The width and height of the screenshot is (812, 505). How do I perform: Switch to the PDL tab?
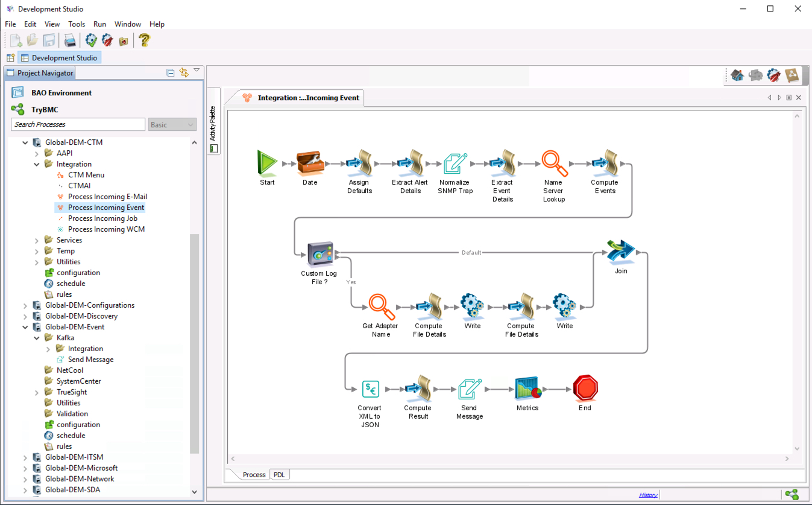coord(279,475)
